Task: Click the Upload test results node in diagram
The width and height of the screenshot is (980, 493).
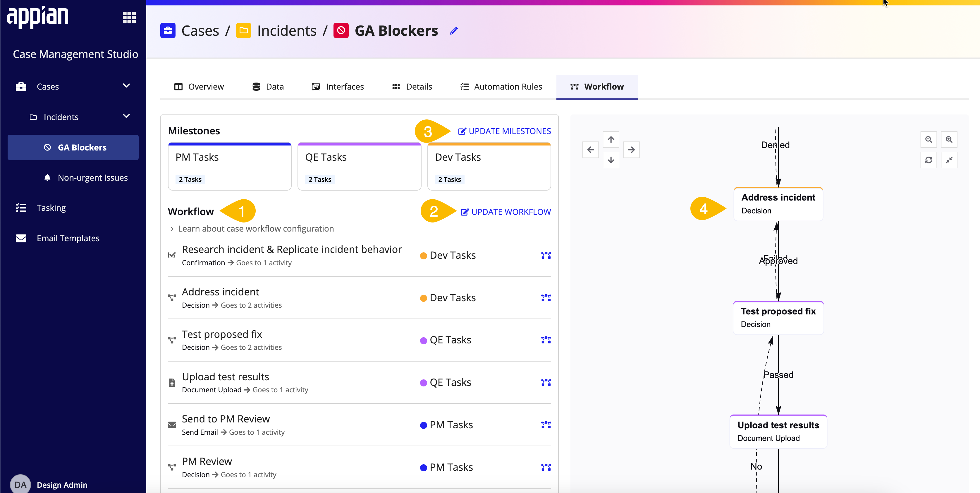Action: 778,432
